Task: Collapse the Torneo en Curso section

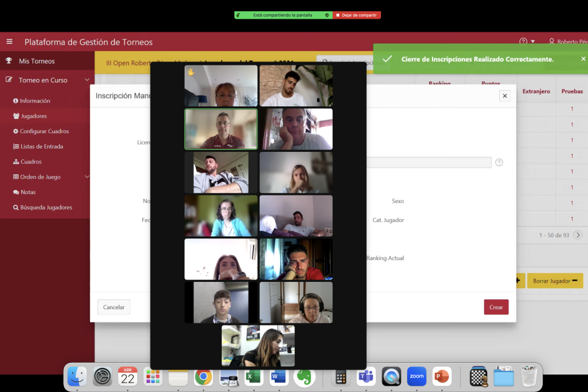Action: coord(87,80)
